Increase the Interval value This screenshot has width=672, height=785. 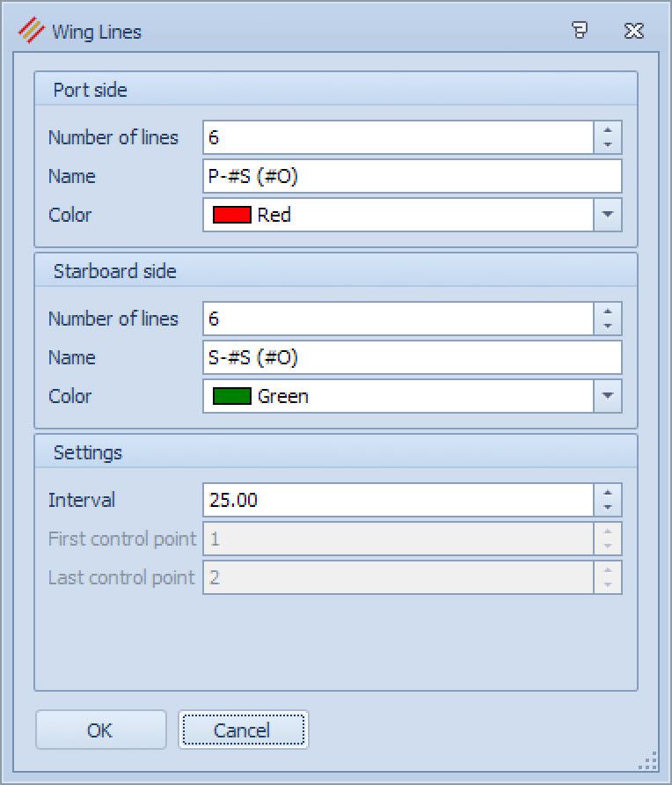tap(608, 493)
